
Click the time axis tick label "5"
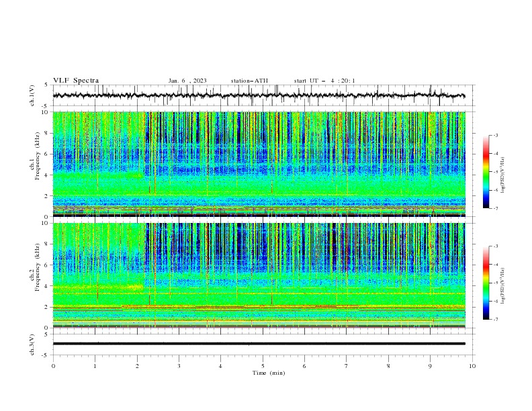263,366
